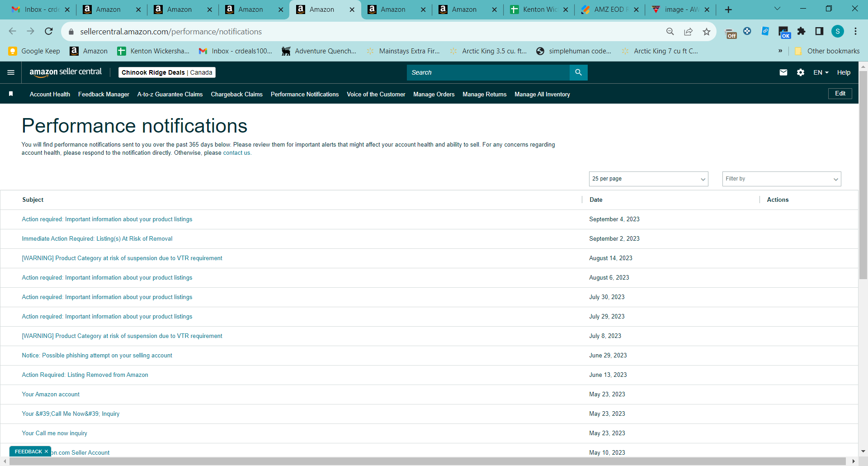Image resolution: width=868 pixels, height=466 pixels.
Task: Open the September 4 Action required notification
Action: click(107, 219)
